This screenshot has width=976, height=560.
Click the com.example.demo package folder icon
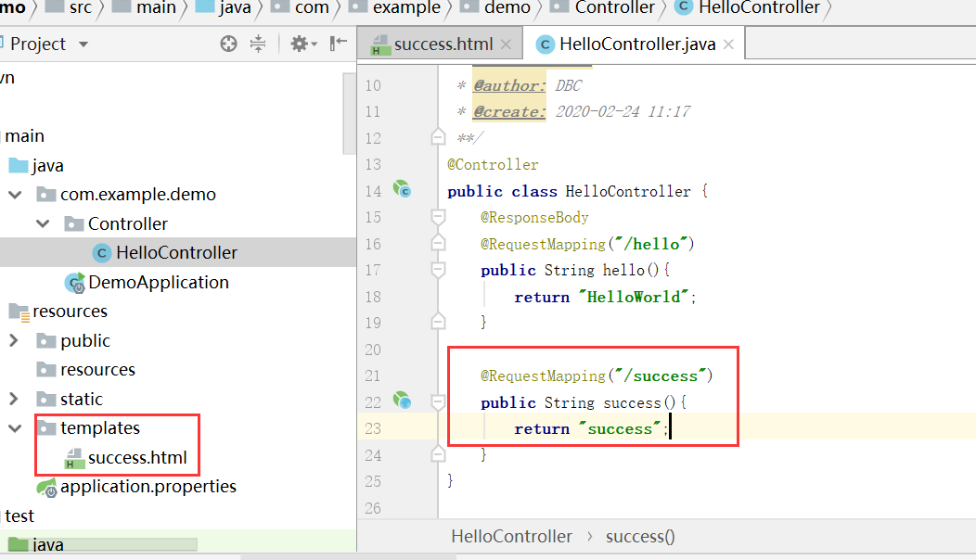coord(46,195)
